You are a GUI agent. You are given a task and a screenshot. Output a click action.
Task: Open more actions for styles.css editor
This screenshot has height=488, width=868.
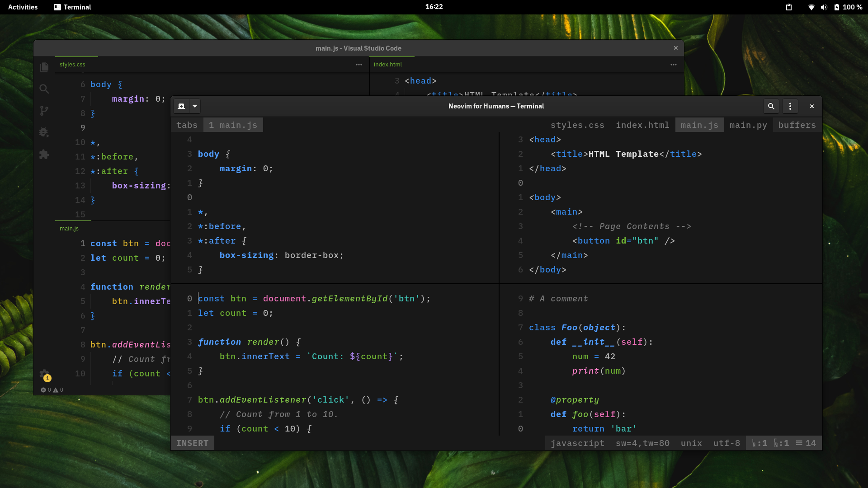click(x=359, y=65)
